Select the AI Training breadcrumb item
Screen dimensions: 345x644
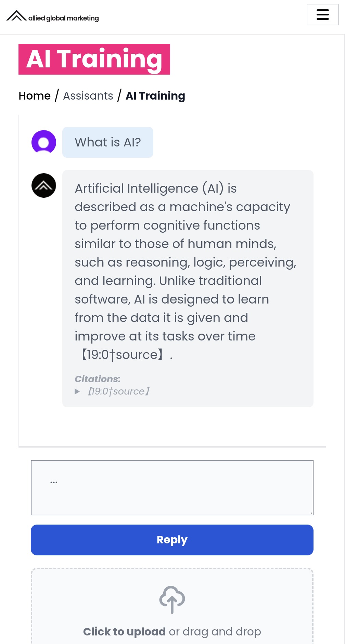tap(155, 96)
